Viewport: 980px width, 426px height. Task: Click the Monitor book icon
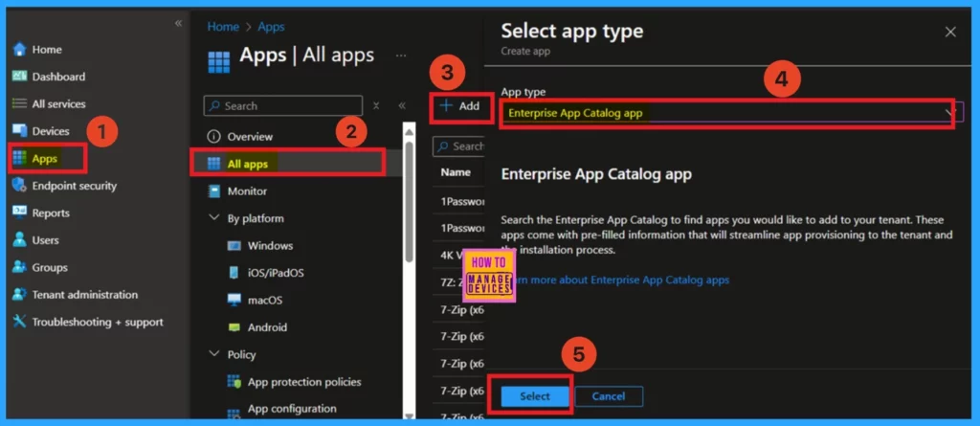[x=214, y=191]
